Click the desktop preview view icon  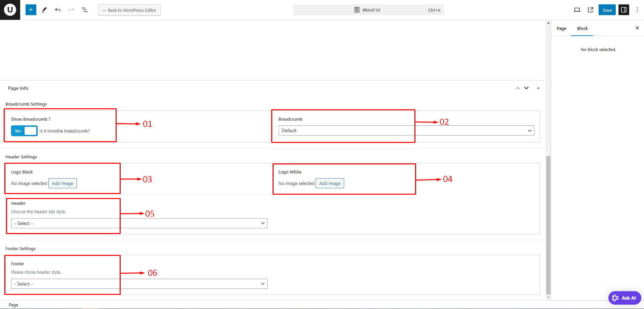point(577,10)
